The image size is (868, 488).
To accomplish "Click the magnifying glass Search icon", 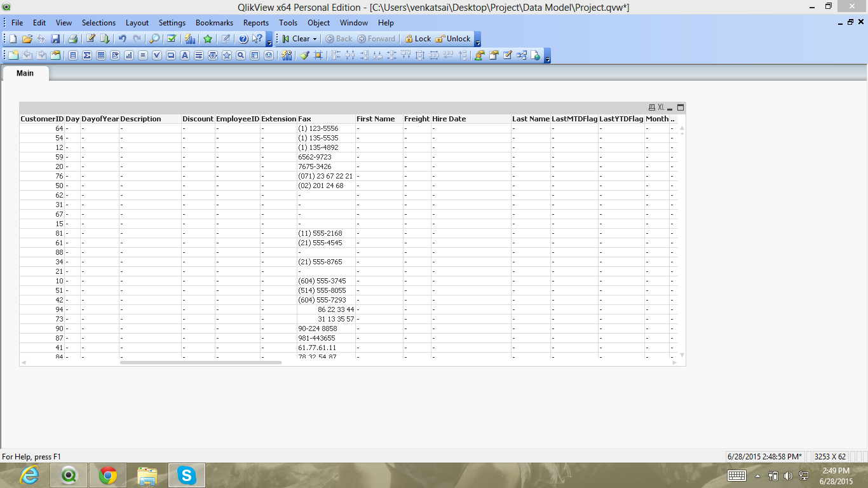I will pos(154,39).
